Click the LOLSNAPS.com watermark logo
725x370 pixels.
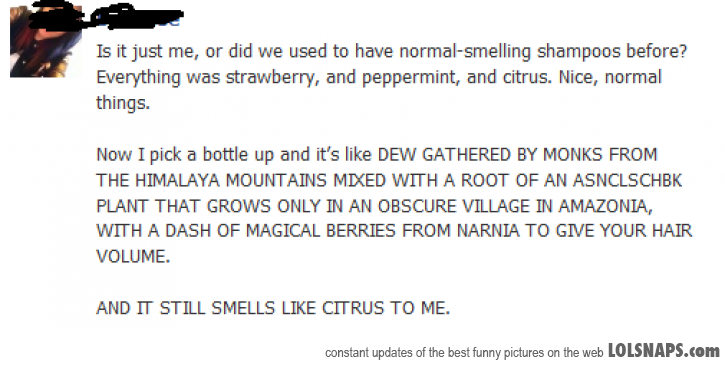coord(664,351)
